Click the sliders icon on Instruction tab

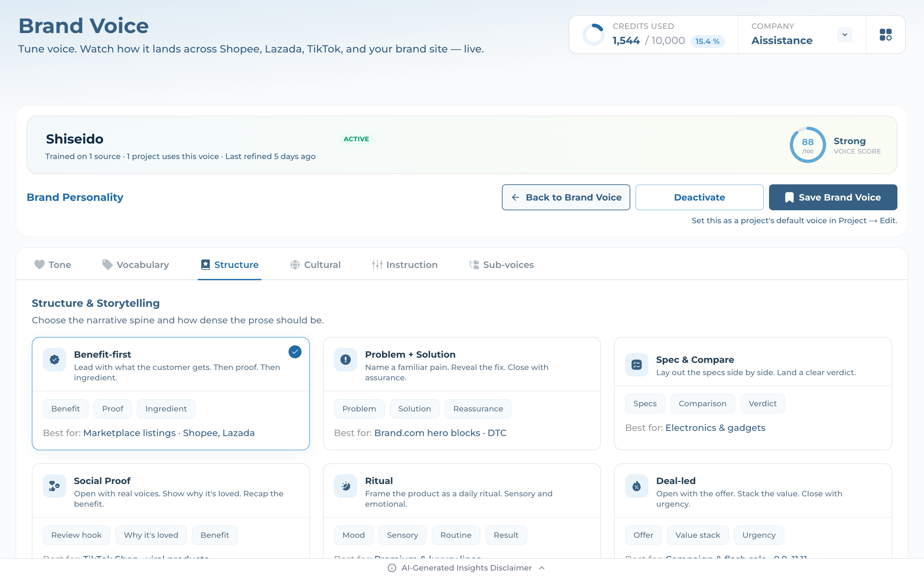click(x=377, y=264)
